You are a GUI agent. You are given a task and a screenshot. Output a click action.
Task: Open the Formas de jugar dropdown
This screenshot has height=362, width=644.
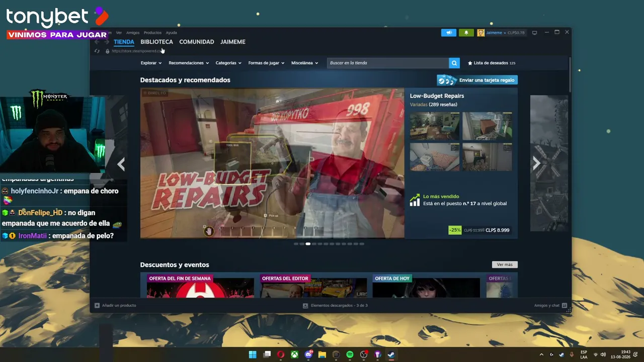pos(266,63)
